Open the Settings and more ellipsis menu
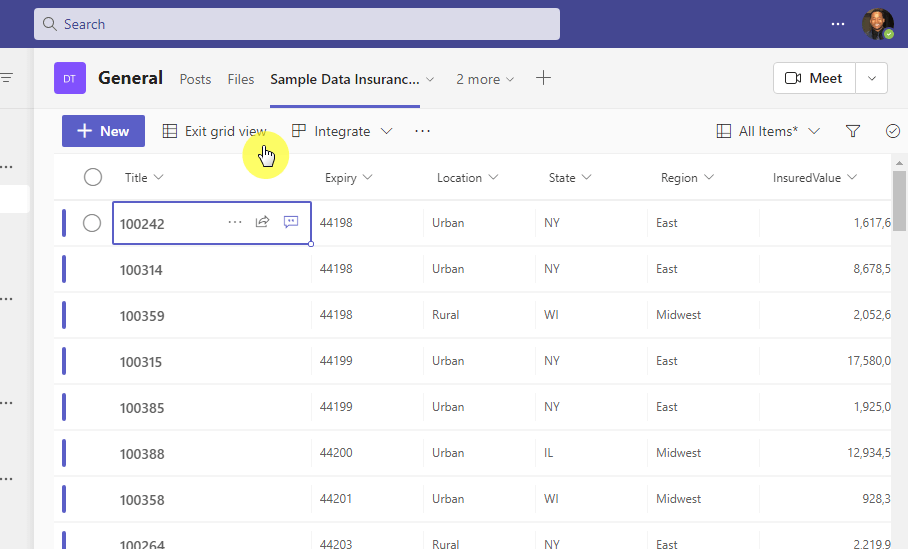Image resolution: width=908 pixels, height=549 pixels. 837,24
